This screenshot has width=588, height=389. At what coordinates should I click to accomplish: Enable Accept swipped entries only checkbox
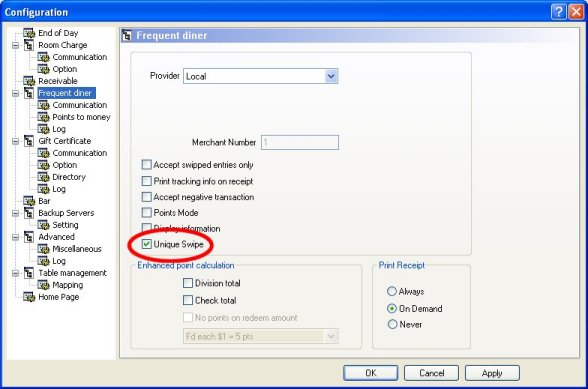147,165
